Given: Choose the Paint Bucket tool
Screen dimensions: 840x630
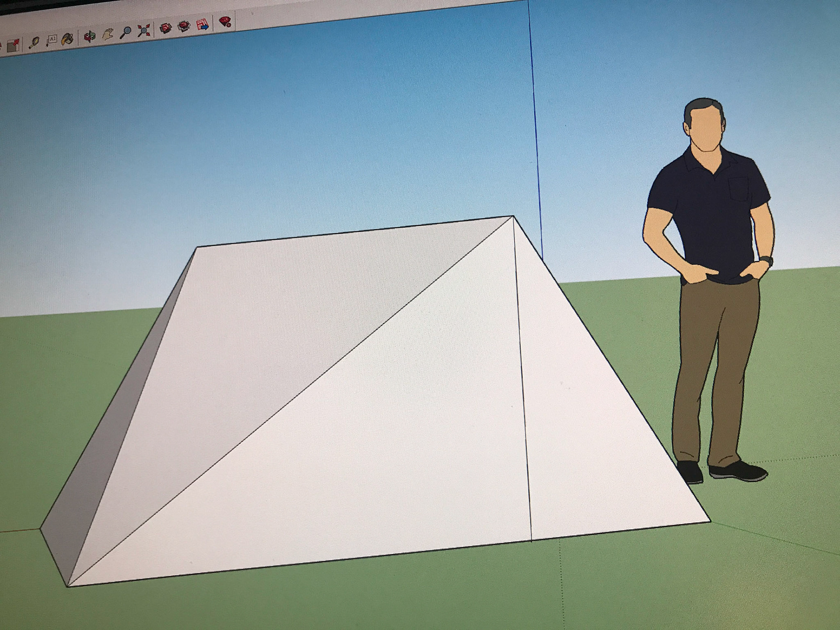Looking at the screenshot, I should pyautogui.click(x=67, y=39).
